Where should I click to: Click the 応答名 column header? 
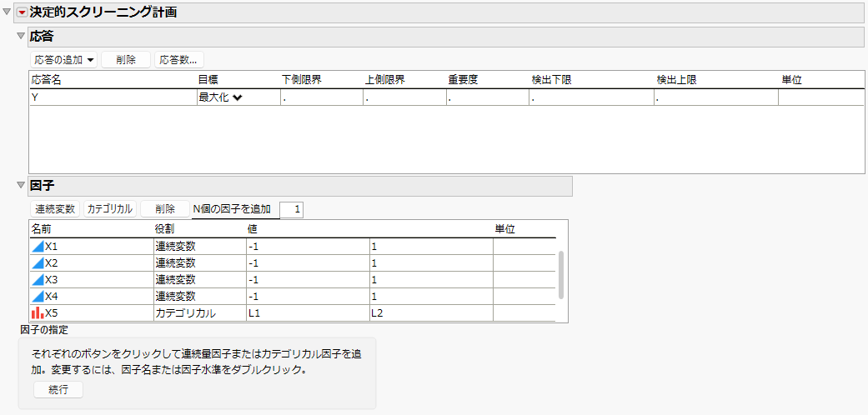46,80
